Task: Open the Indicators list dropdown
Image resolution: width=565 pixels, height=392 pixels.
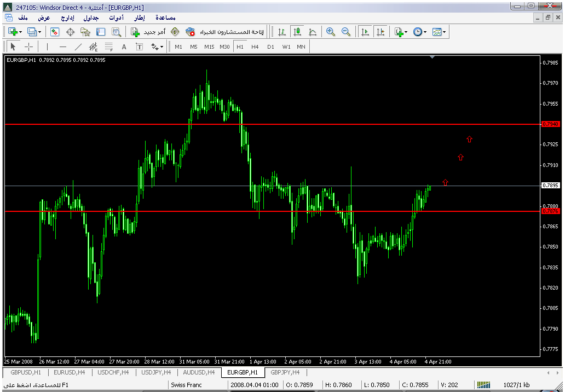Action: coord(400,32)
